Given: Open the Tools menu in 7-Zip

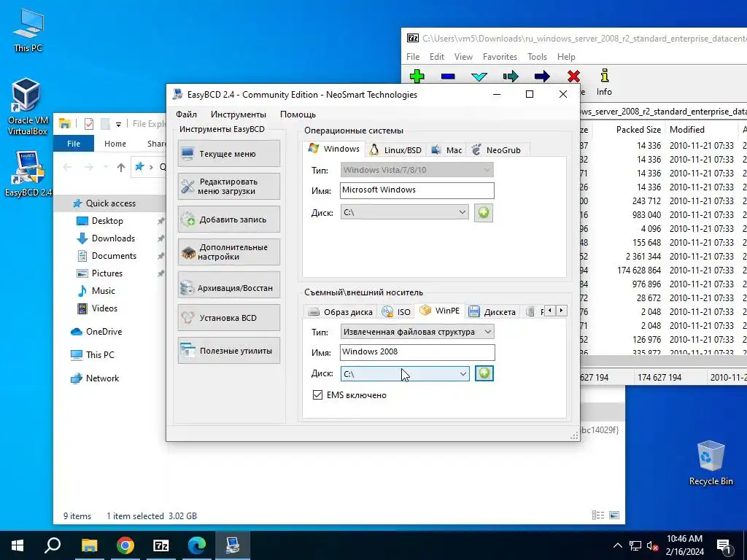Looking at the screenshot, I should coord(537,57).
